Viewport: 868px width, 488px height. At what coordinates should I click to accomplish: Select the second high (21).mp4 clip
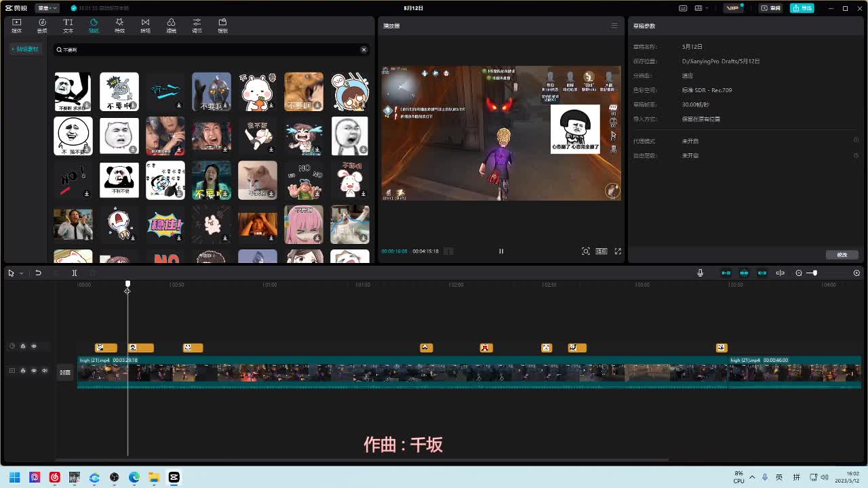[795, 372]
